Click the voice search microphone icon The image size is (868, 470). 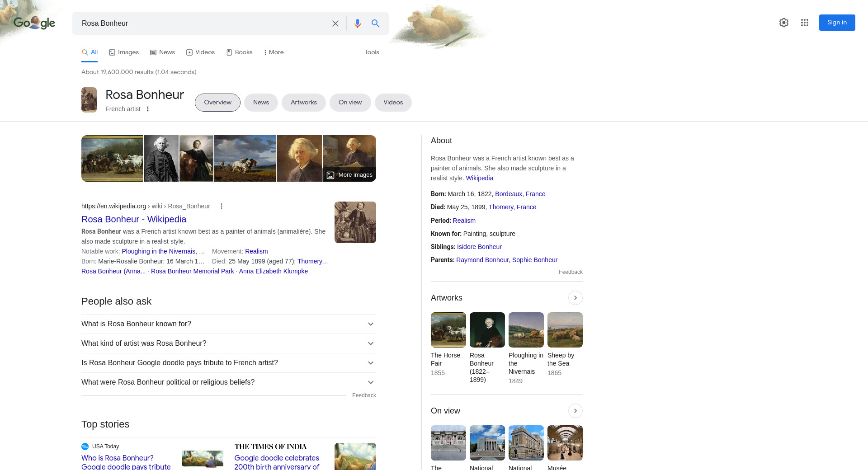click(x=357, y=23)
